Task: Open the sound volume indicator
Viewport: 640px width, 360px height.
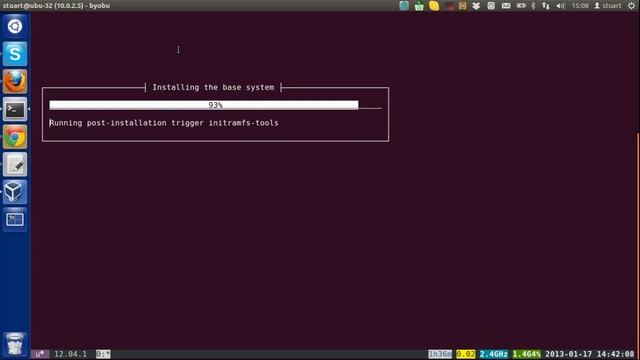Action: (560, 6)
